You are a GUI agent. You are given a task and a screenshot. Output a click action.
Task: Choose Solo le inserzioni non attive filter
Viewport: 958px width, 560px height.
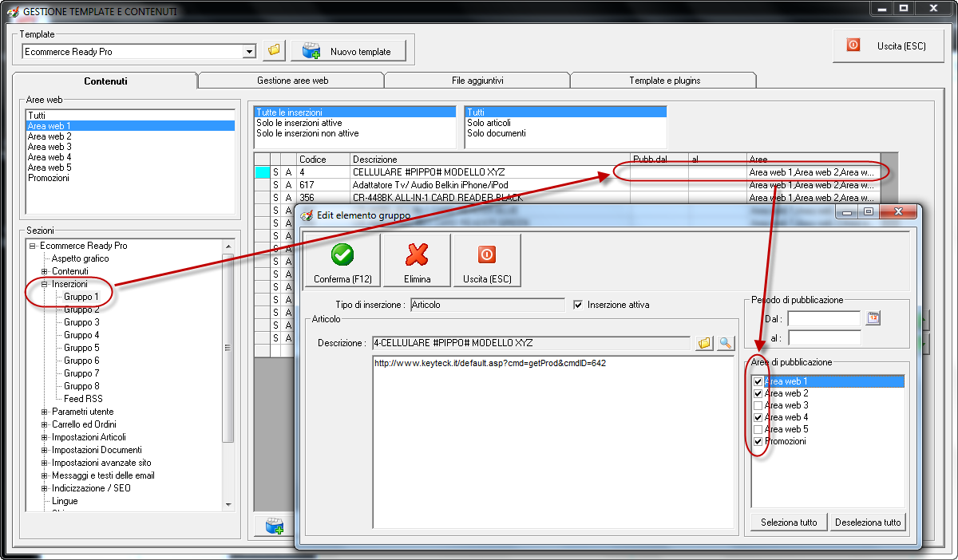(x=354, y=133)
